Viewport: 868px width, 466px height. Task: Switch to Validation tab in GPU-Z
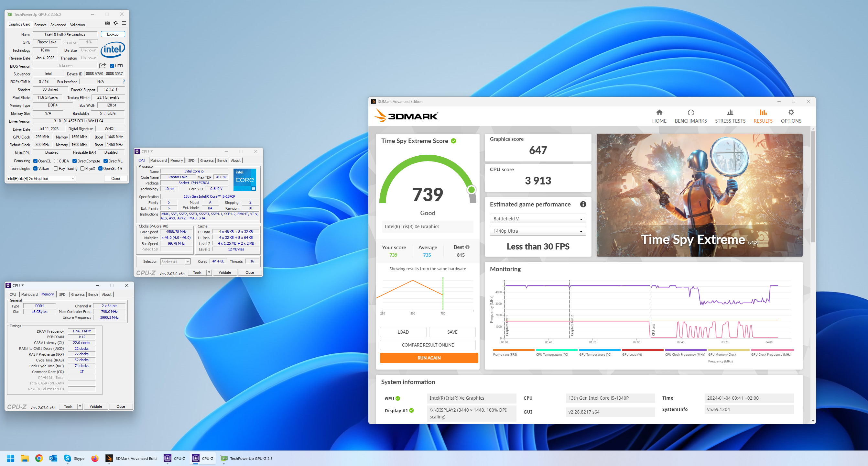[x=78, y=25]
